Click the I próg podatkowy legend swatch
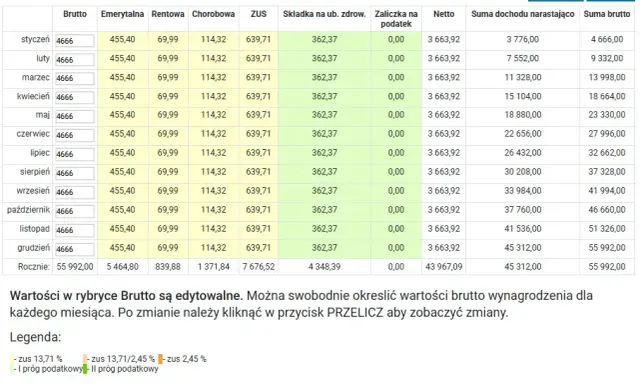Viewport: 640px width, 384px height. pyautogui.click(x=12, y=369)
